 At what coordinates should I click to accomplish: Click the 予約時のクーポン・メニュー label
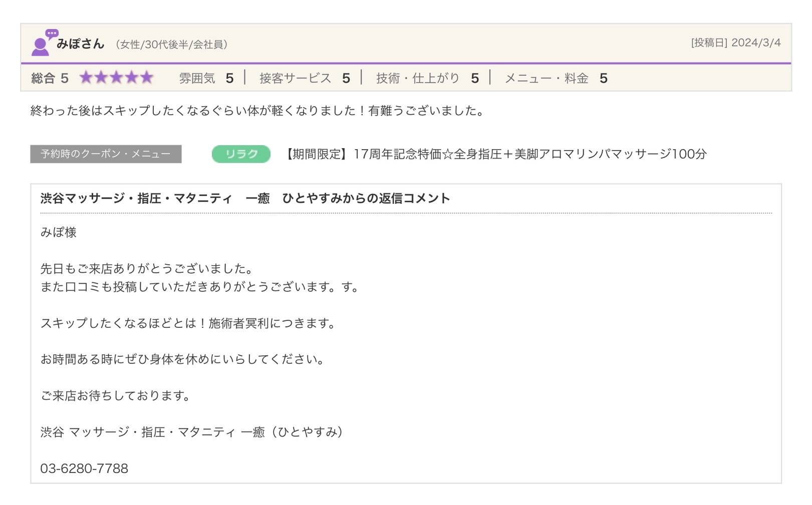(106, 154)
